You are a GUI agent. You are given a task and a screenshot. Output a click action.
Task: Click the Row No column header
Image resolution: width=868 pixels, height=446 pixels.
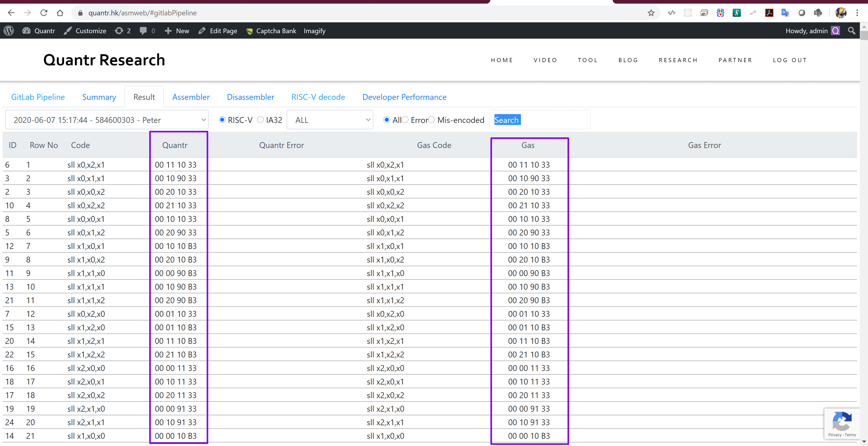[44, 145]
